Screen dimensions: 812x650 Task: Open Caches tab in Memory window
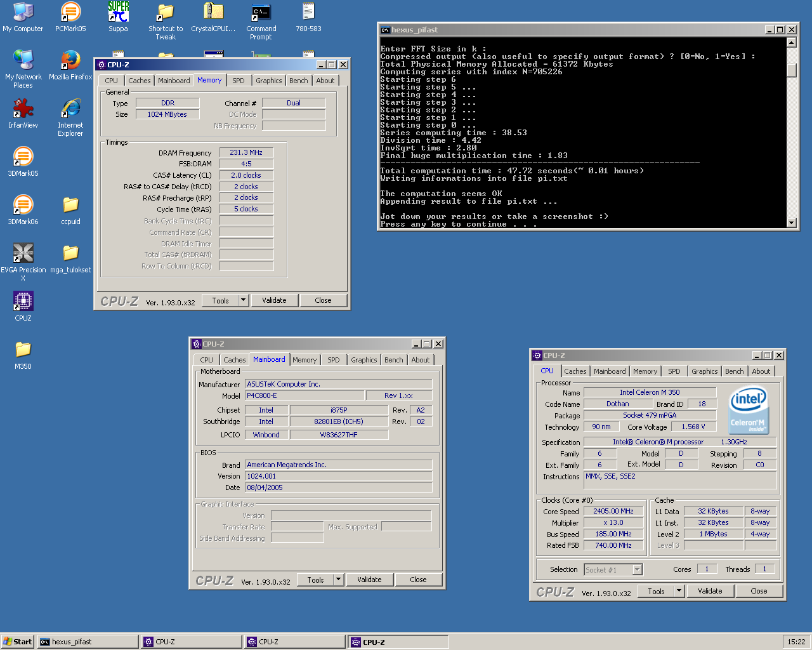[x=140, y=81]
